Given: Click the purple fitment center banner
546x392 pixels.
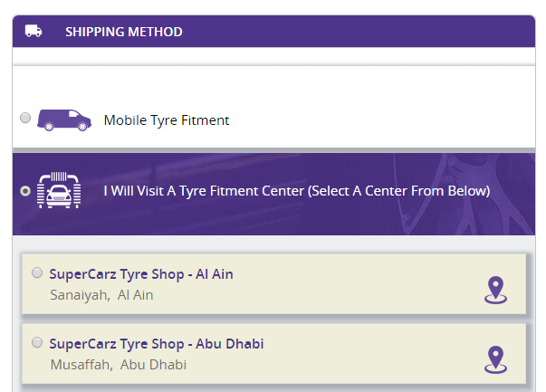Looking at the screenshot, I should coord(273,194).
